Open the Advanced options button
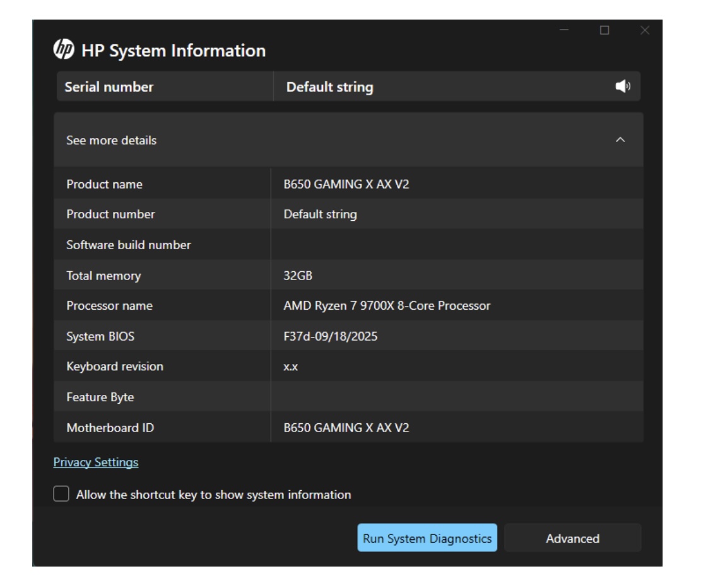This screenshot has width=708, height=588. pyautogui.click(x=572, y=538)
